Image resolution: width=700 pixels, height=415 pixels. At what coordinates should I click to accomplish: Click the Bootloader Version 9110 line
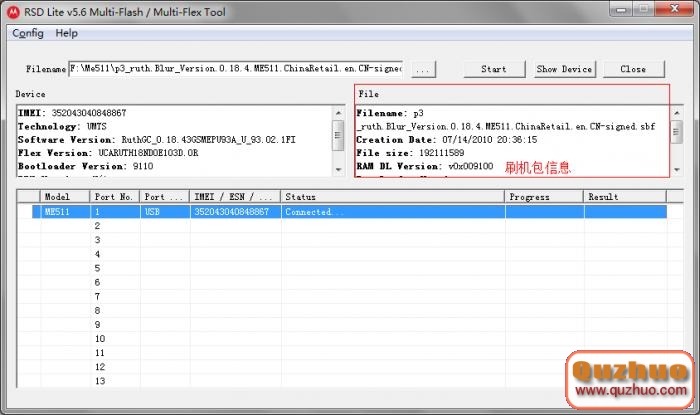tap(86, 166)
